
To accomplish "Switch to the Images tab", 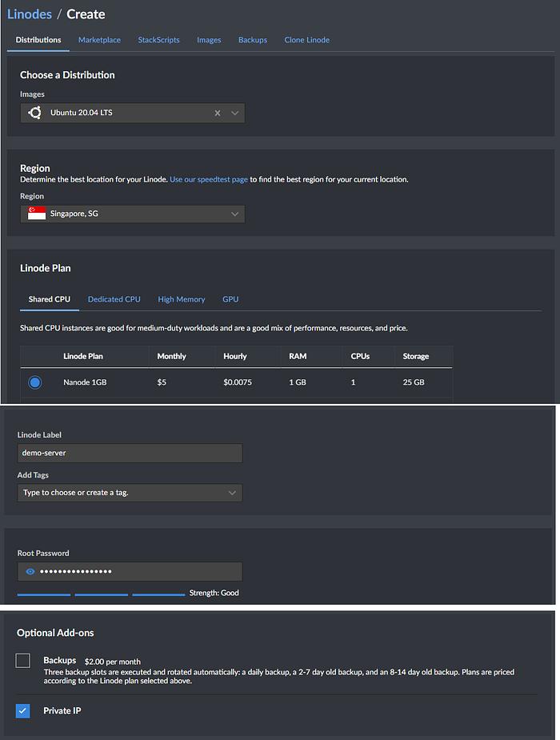I will coord(209,40).
